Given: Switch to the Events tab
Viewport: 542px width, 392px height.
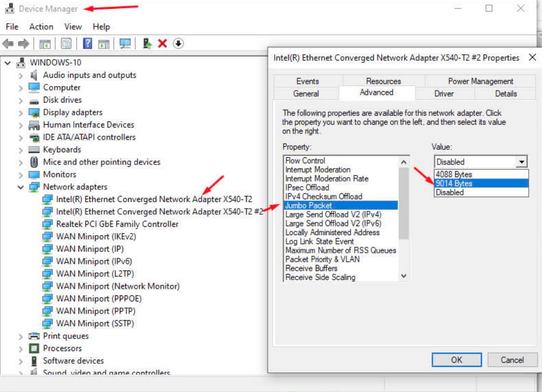Looking at the screenshot, I should tap(307, 81).
